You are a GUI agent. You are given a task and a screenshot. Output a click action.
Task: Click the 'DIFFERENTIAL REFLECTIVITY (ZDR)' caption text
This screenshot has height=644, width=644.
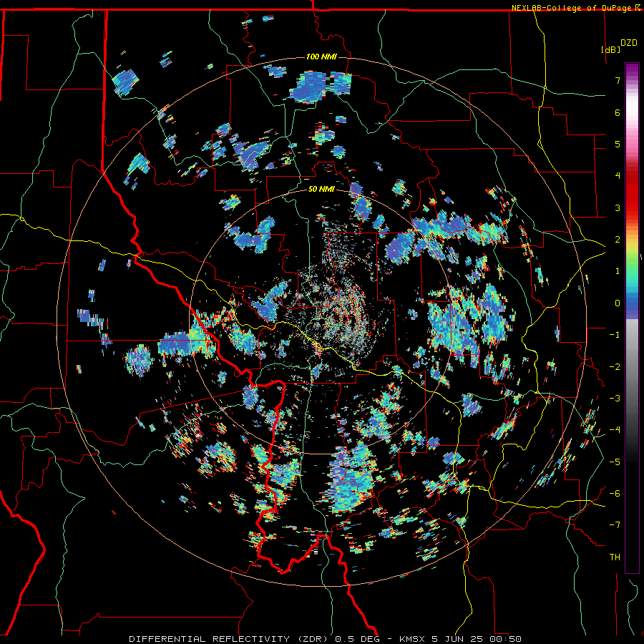pyautogui.click(x=230, y=639)
